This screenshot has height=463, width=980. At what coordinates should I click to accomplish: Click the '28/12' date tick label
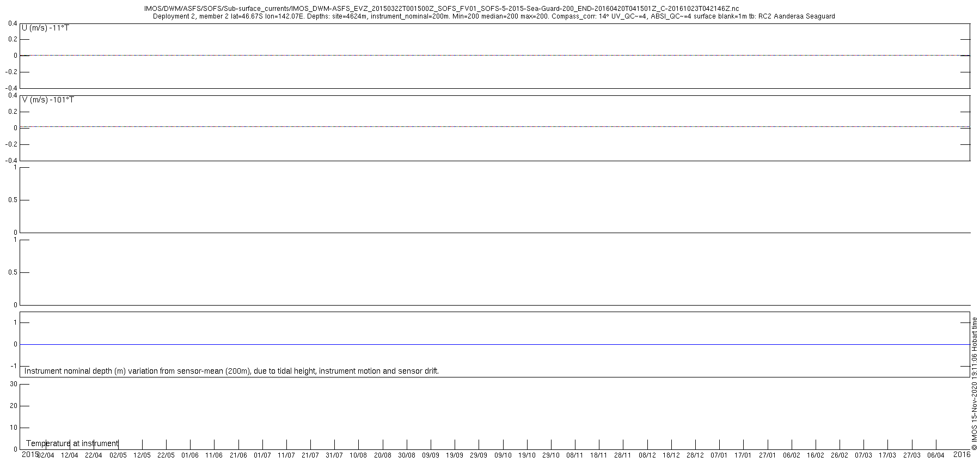[x=695, y=455]
